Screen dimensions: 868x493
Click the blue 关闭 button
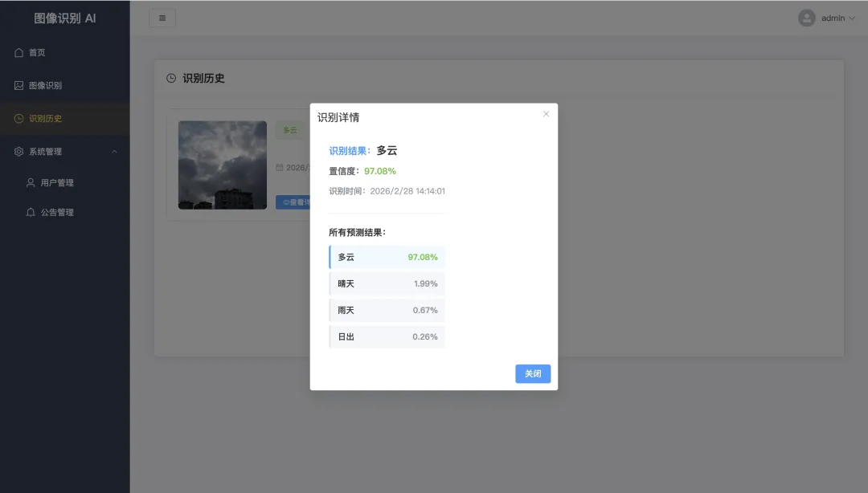(533, 373)
